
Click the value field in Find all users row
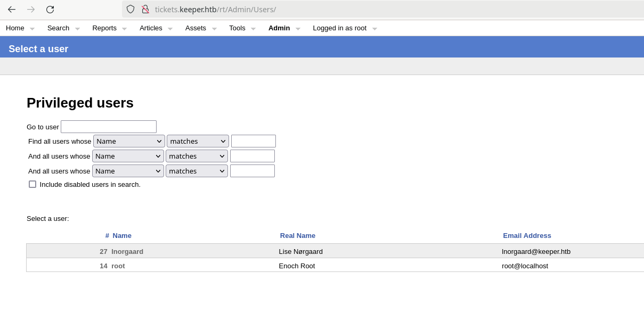pos(254,141)
